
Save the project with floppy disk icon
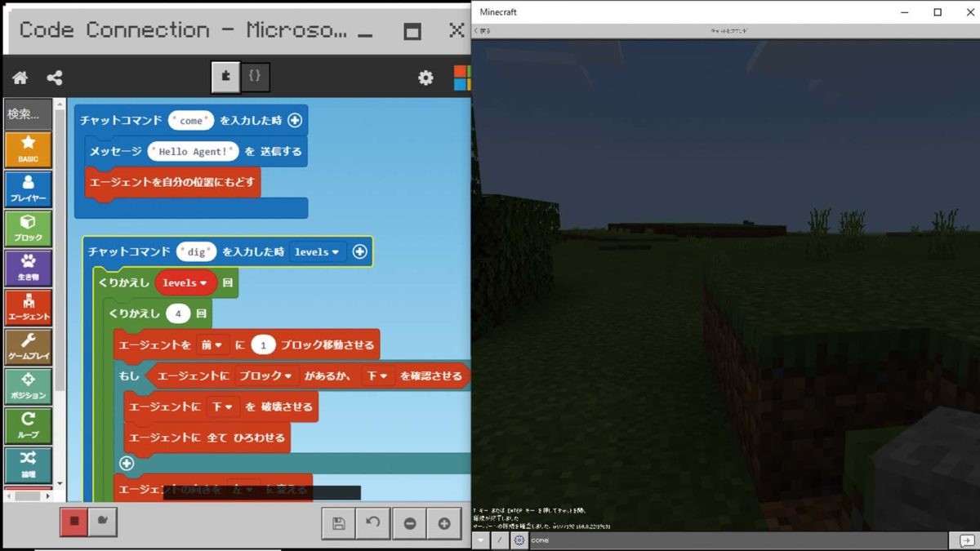coord(338,523)
